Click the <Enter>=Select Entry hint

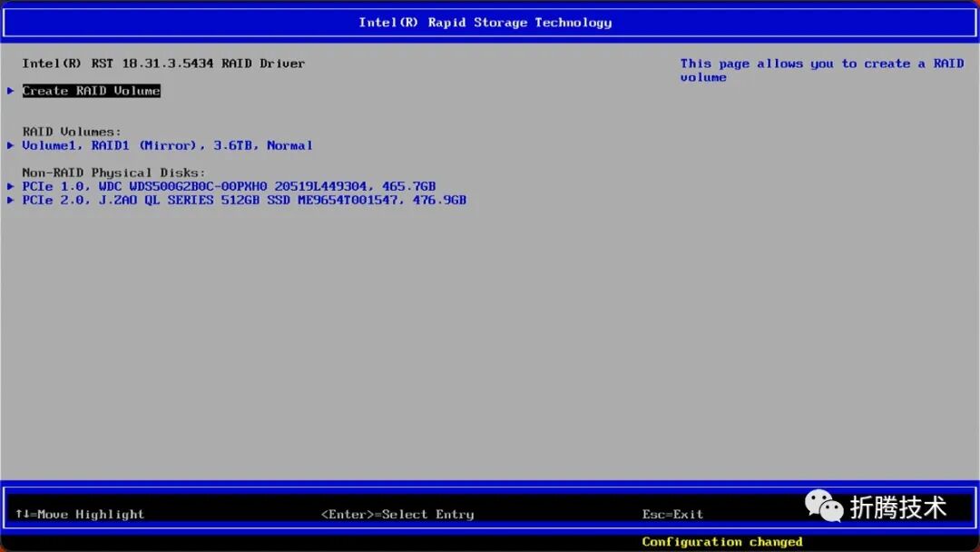pos(397,514)
